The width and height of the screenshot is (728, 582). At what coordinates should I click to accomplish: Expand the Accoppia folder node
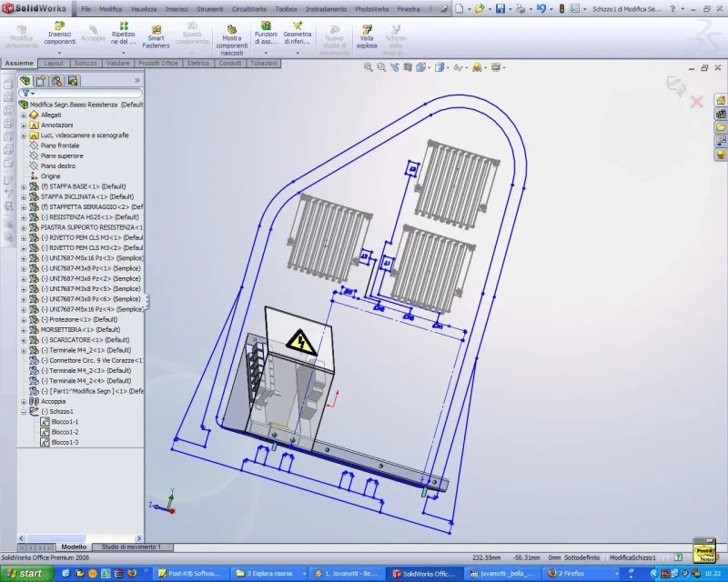(x=24, y=401)
